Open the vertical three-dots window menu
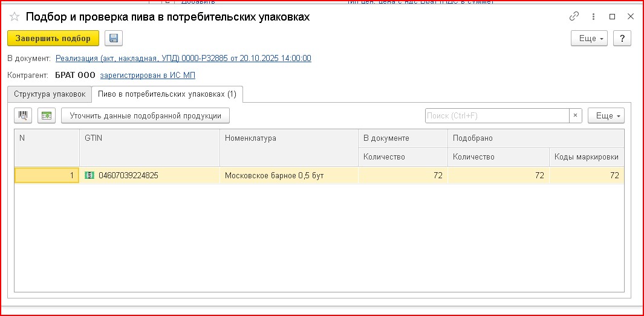The image size is (644, 316). tap(593, 17)
